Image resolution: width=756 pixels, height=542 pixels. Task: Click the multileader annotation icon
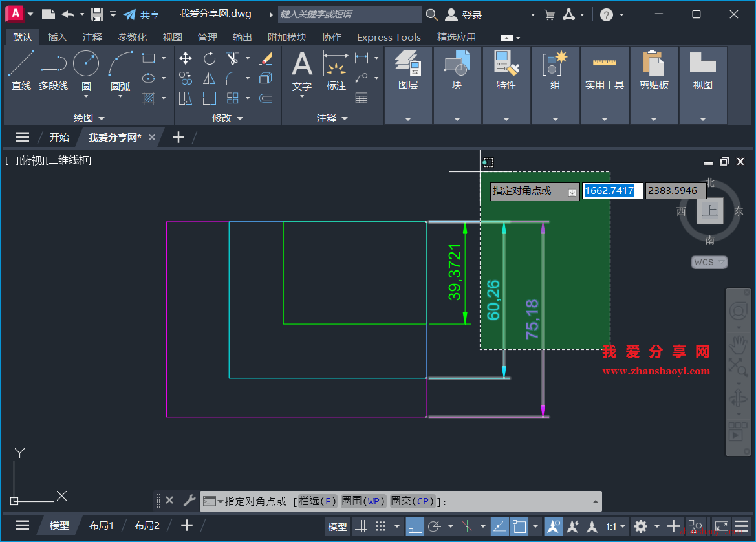362,78
